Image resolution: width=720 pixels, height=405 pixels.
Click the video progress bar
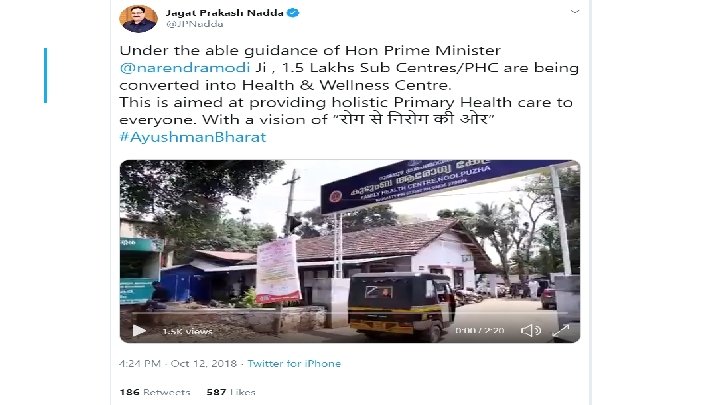point(350,313)
